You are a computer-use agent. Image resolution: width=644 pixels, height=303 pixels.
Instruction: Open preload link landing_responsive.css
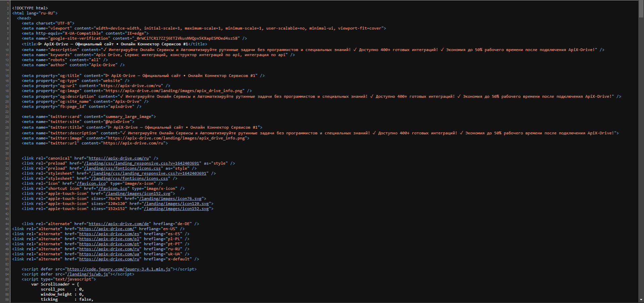(x=142, y=163)
